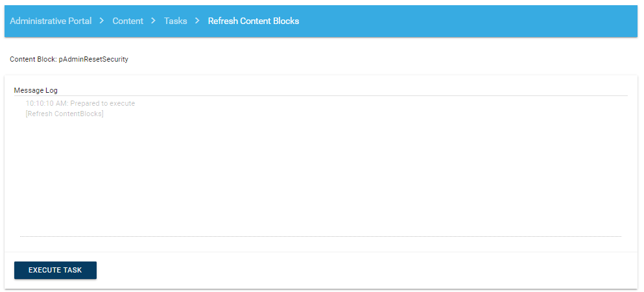Click the chevron right after Tasks
Image resolution: width=644 pixels, height=292 pixels.
[197, 21]
